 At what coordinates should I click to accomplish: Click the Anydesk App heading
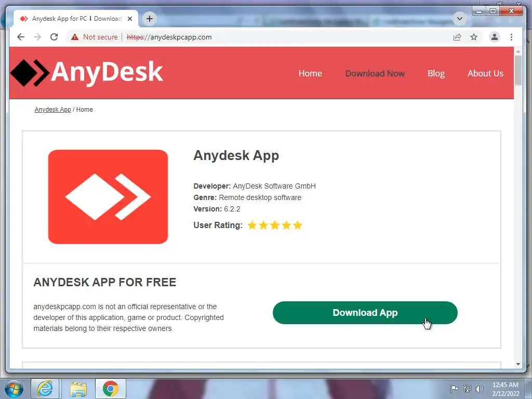tap(236, 156)
